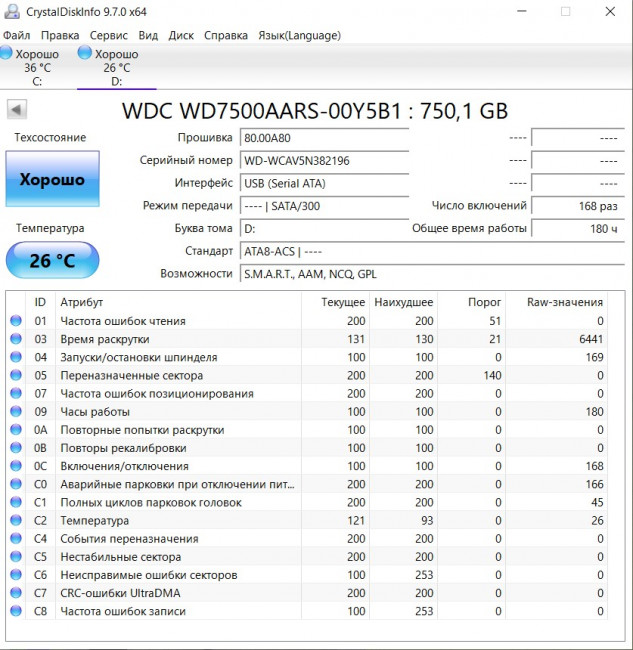Click the power-on count field 168 раз
Viewport: 633px width, 650px height.
point(578,206)
